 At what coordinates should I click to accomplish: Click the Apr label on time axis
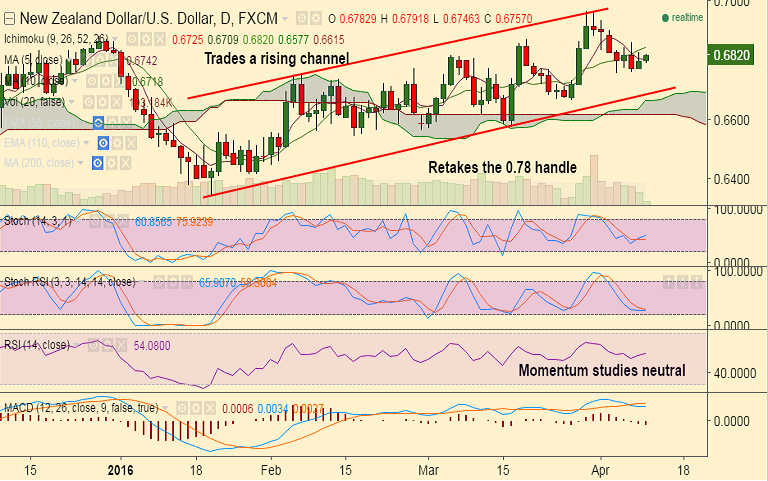point(600,470)
